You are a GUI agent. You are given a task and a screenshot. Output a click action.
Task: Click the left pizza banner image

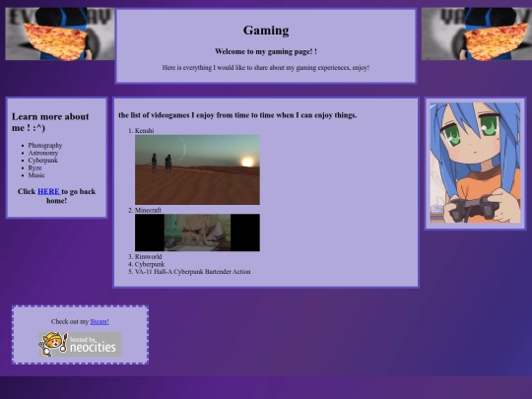click(60, 33)
